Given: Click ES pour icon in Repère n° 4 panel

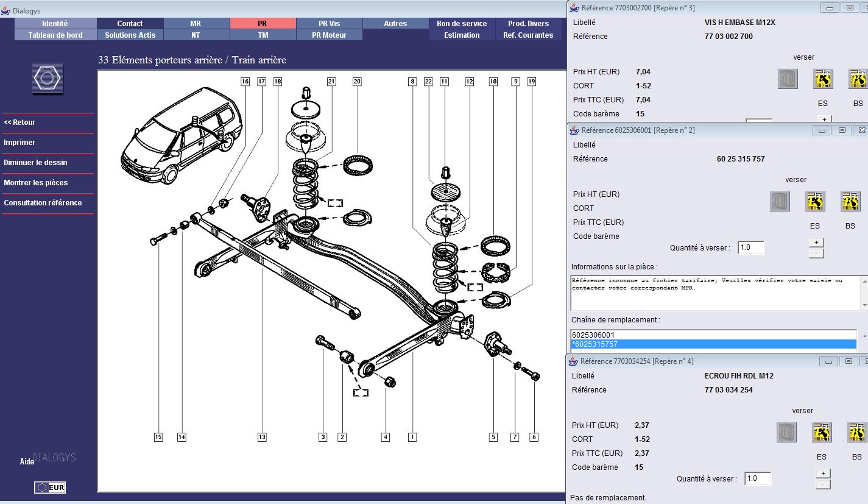Looking at the screenshot, I should click(x=822, y=433).
